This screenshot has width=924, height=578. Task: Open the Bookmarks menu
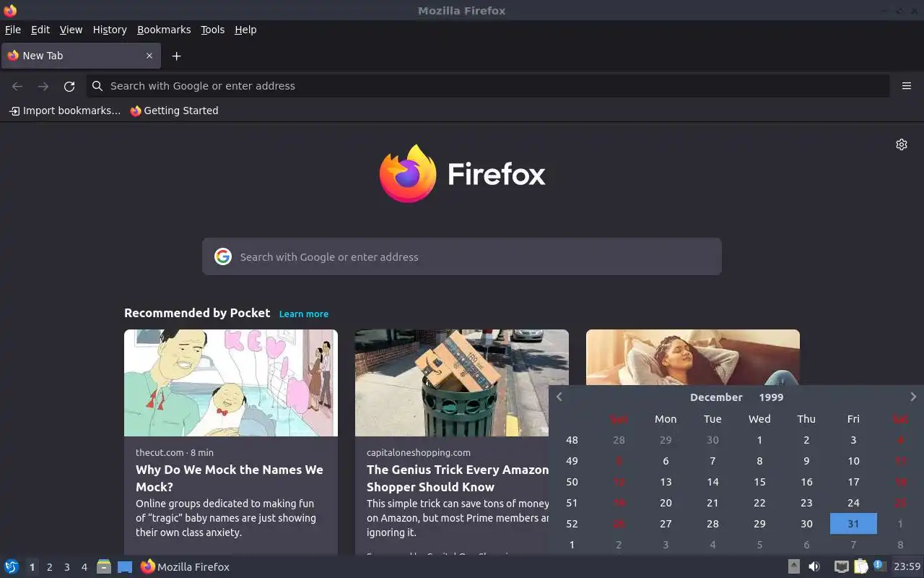164,30
